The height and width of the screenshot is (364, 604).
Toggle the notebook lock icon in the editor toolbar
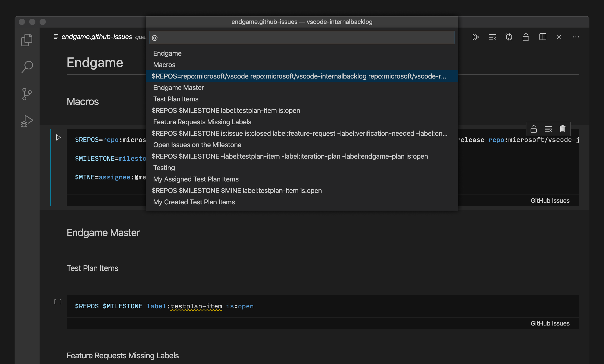[526, 37]
